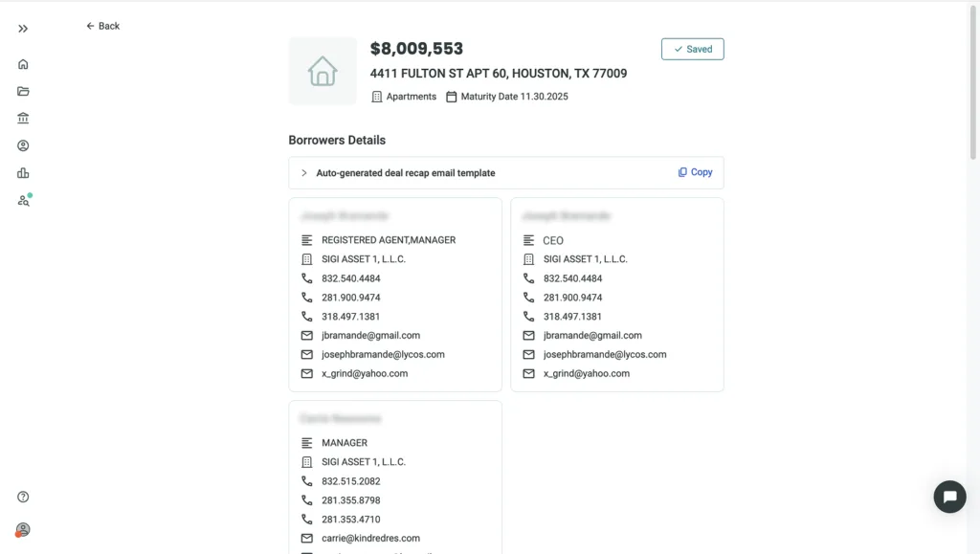The image size is (980, 554).
Task: Toggle the Saved status on the deal
Action: (692, 49)
